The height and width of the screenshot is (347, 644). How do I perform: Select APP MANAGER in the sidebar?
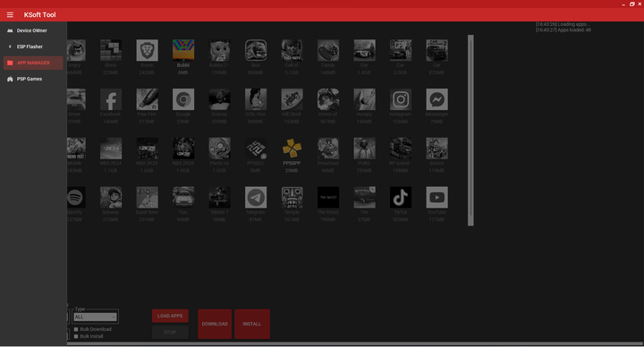click(33, 63)
